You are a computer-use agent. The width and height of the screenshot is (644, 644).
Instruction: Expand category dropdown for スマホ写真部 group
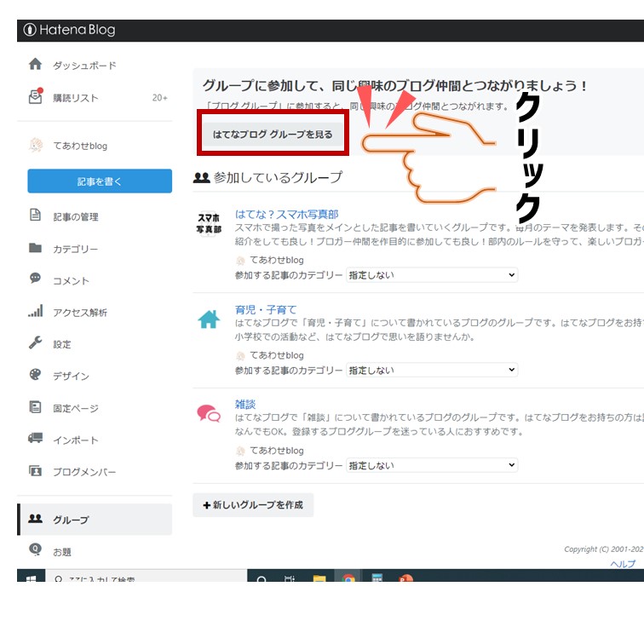pyautogui.click(x=432, y=275)
